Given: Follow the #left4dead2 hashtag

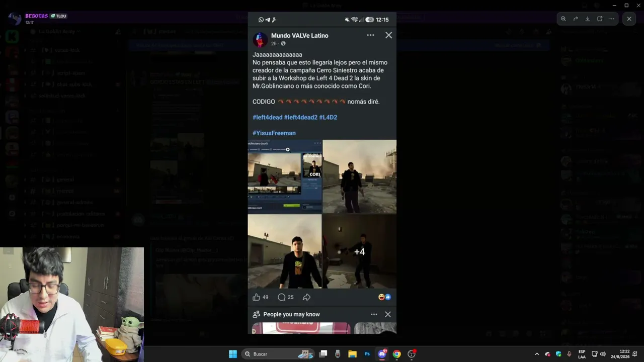Looking at the screenshot, I should (x=301, y=118).
